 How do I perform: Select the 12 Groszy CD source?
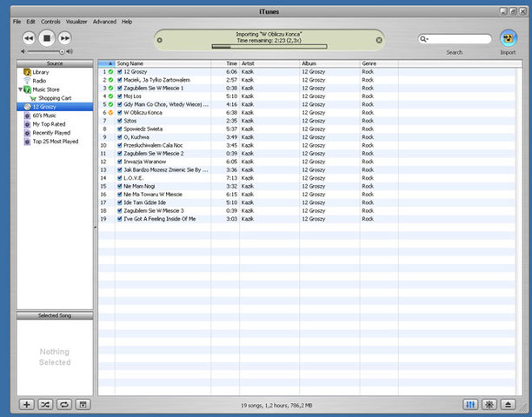point(55,107)
